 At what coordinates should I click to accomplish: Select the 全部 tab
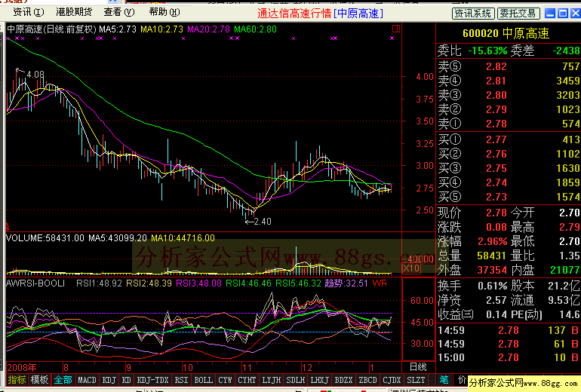pyautogui.click(x=63, y=380)
